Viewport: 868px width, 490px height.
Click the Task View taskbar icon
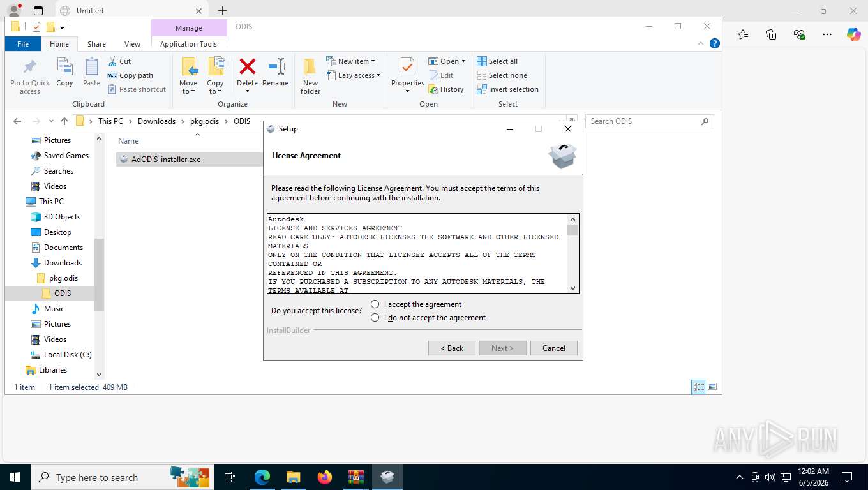pyautogui.click(x=230, y=477)
